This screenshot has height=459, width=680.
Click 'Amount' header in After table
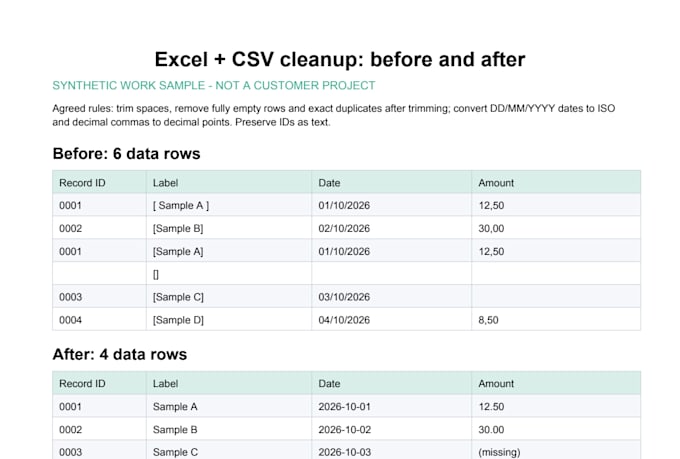click(x=556, y=384)
